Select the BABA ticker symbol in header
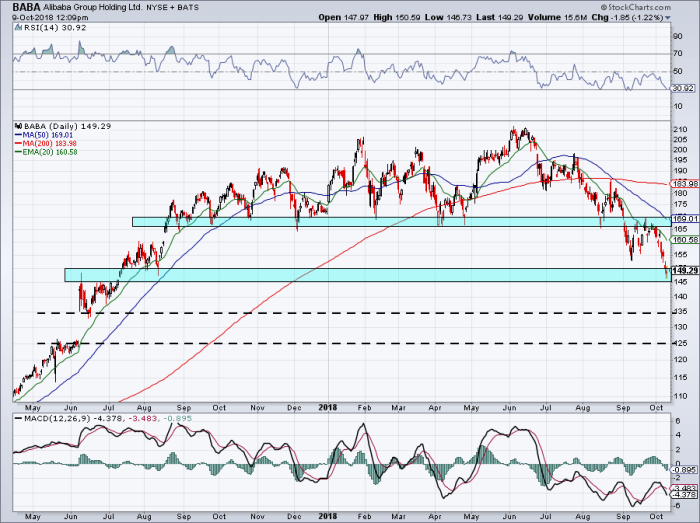The width and height of the screenshot is (700, 523). coord(27,7)
